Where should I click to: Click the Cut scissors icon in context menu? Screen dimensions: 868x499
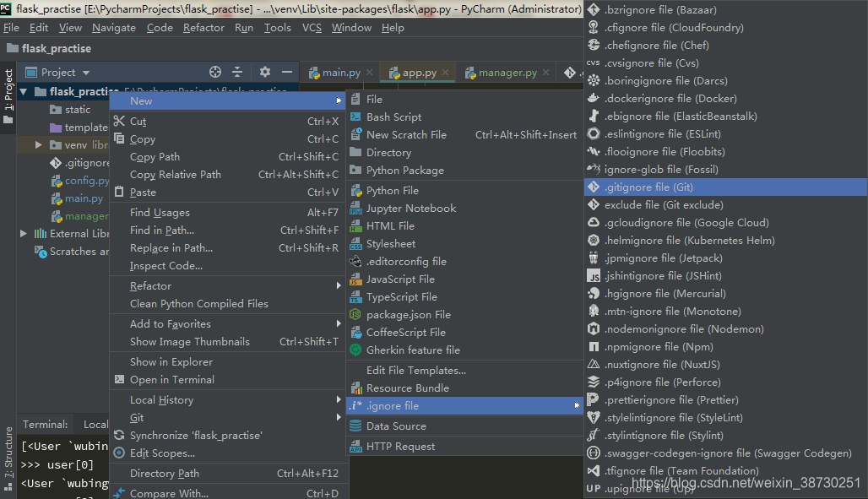pos(119,121)
